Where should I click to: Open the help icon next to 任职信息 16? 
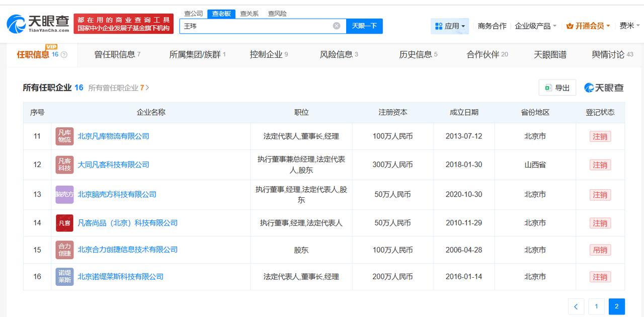click(x=64, y=55)
